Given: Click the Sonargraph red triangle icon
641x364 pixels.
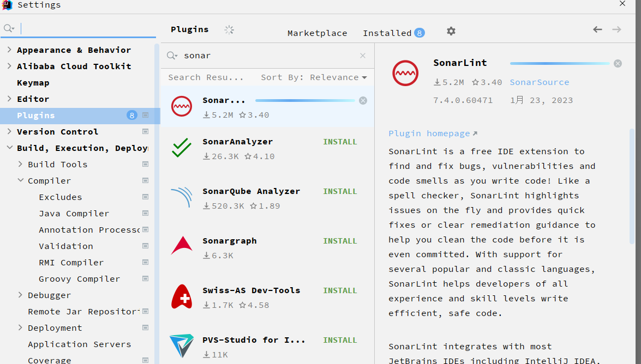Looking at the screenshot, I should (x=182, y=246).
